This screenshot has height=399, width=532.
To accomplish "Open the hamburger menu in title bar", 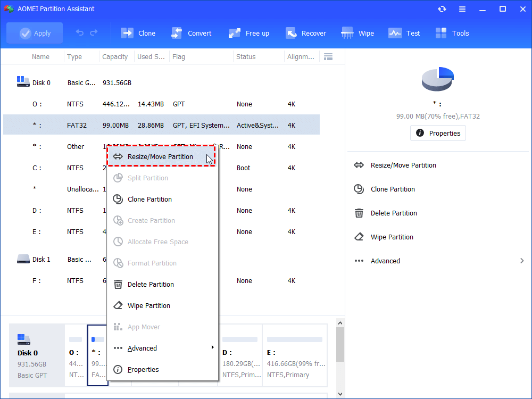I will click(x=462, y=9).
